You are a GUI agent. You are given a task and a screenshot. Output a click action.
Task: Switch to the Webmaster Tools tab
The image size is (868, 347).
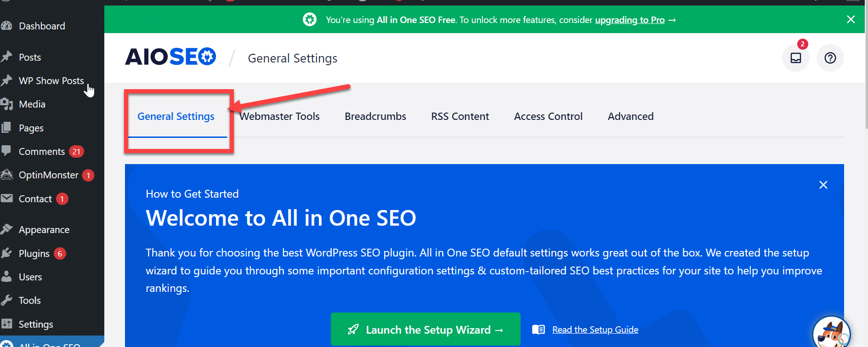pyautogui.click(x=279, y=117)
